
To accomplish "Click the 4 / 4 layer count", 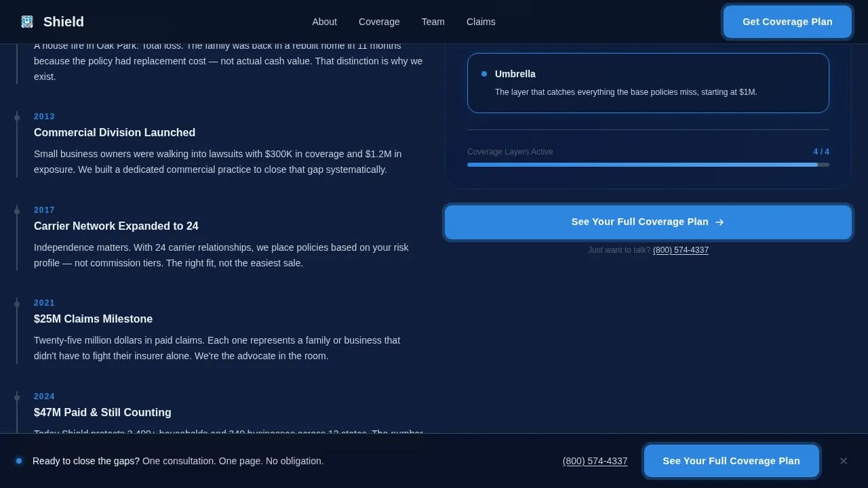I will pos(821,152).
